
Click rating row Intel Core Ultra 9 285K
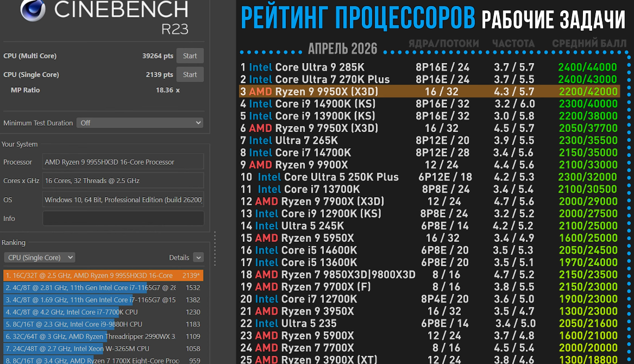[x=429, y=67]
